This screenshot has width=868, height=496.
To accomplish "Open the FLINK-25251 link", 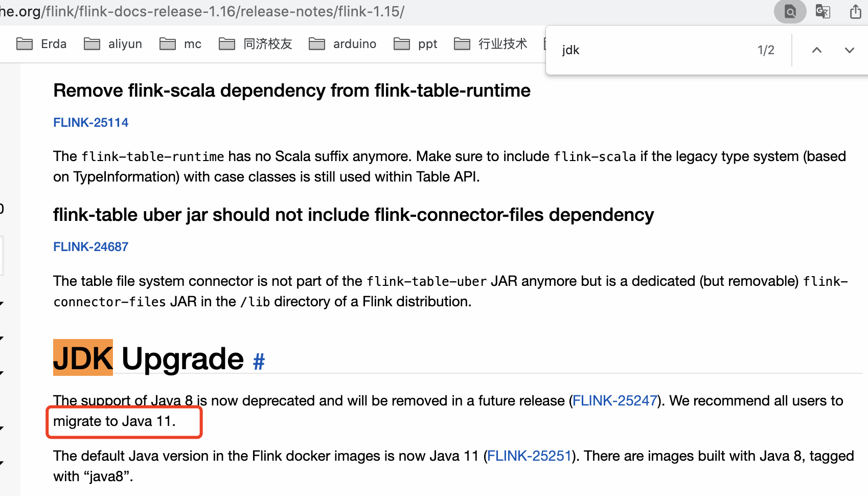I will (529, 456).
